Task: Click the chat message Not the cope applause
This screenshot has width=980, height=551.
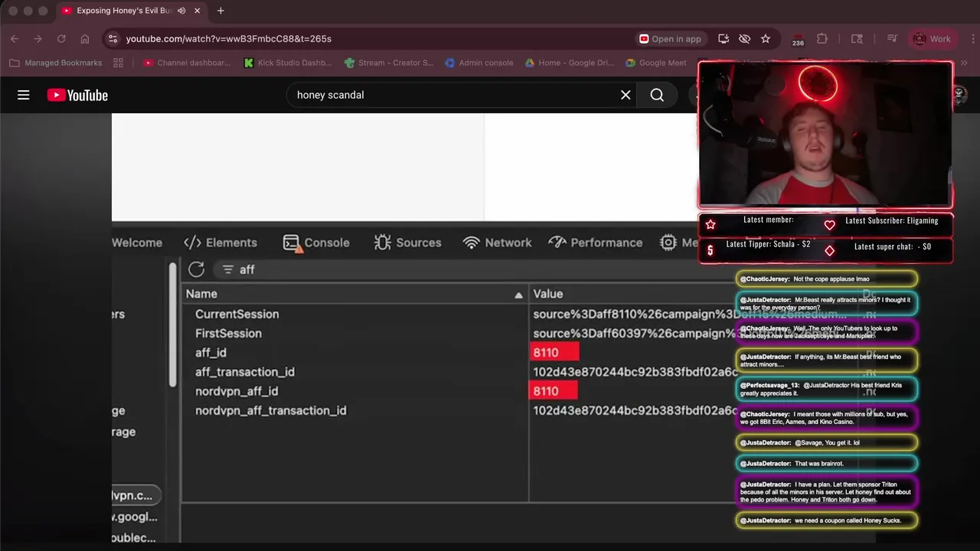Action: pos(827,279)
